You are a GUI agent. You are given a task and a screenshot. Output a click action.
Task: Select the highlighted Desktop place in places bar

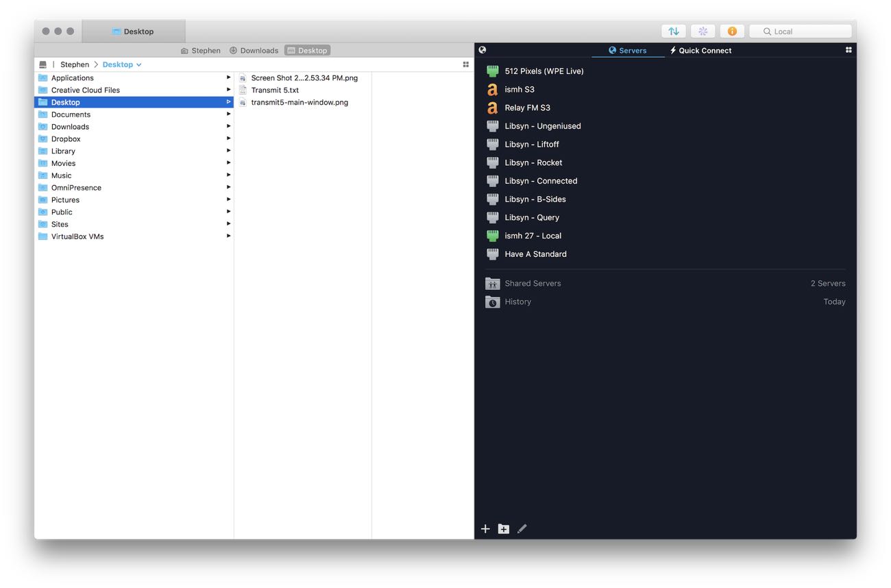307,50
